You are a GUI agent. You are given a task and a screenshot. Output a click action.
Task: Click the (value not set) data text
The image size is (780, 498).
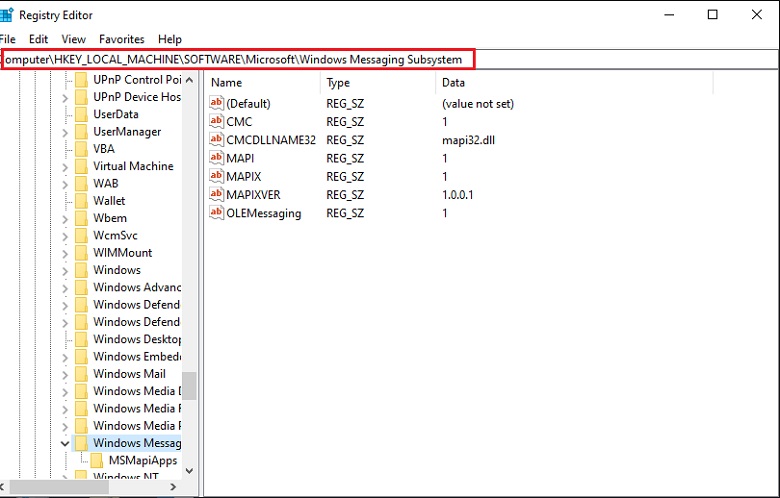(478, 103)
